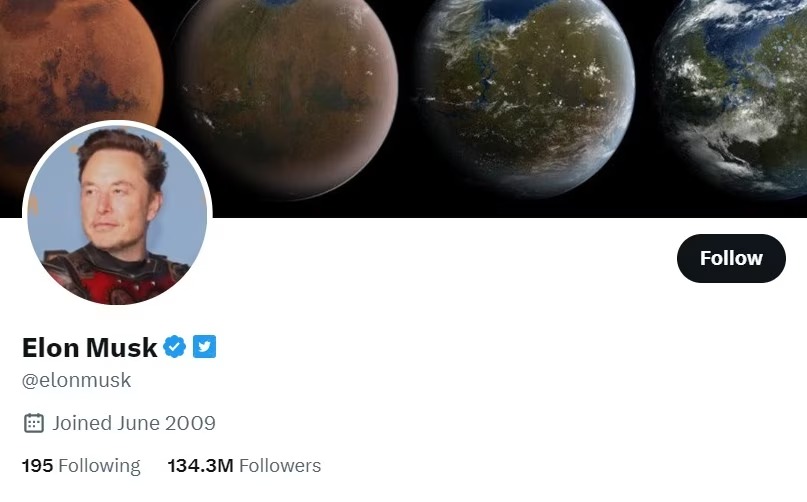Click the Joined June 2009 text
Viewport: 807px width, 502px height.
click(x=134, y=423)
